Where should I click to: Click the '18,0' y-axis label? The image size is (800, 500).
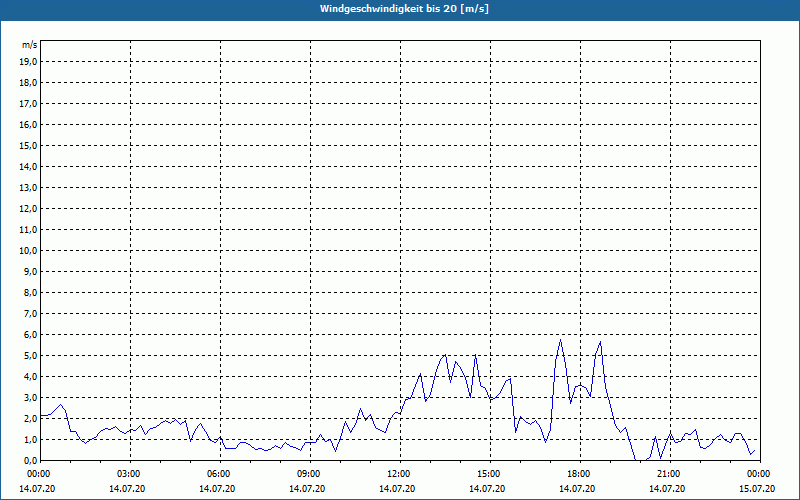(x=28, y=83)
